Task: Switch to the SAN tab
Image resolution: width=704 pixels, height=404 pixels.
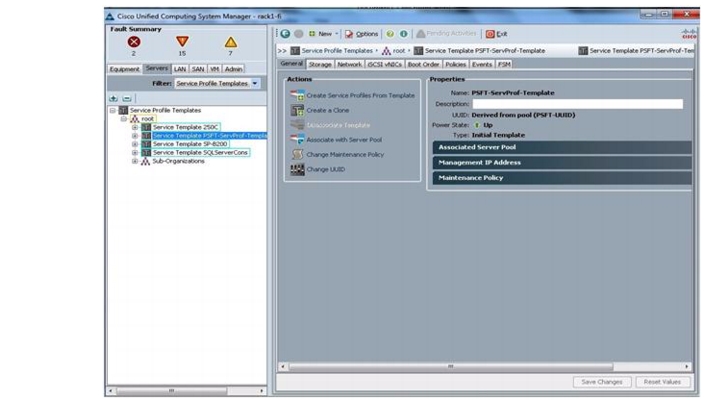Action: (198, 69)
